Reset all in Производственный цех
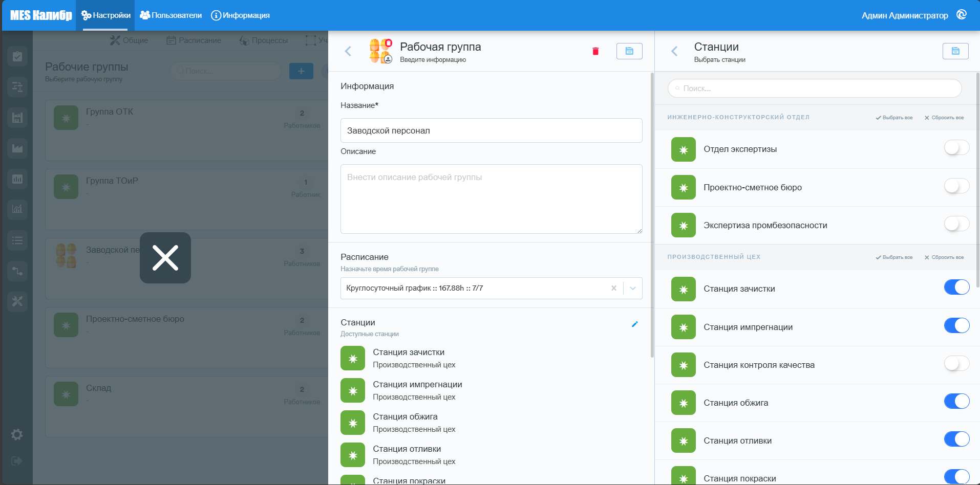Image resolution: width=980 pixels, height=485 pixels. [x=944, y=257]
